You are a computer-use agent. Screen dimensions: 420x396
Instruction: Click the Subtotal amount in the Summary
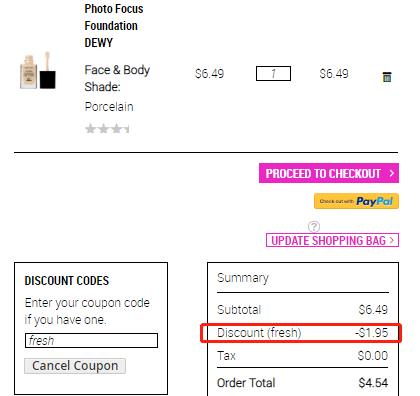pos(373,310)
